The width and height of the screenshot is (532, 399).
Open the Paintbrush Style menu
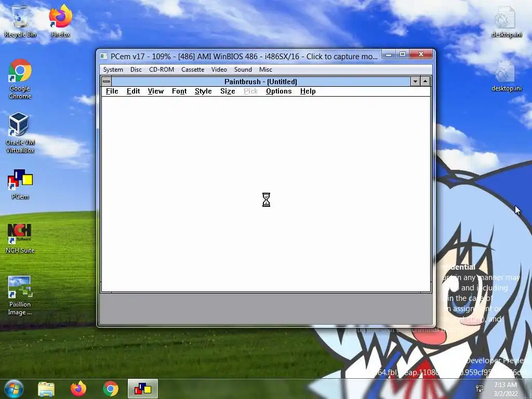pos(203,91)
